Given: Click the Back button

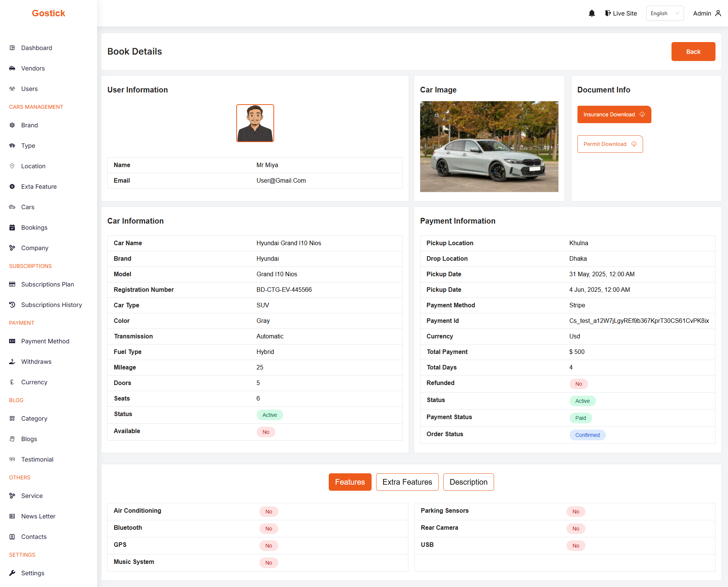Looking at the screenshot, I should 693,52.
